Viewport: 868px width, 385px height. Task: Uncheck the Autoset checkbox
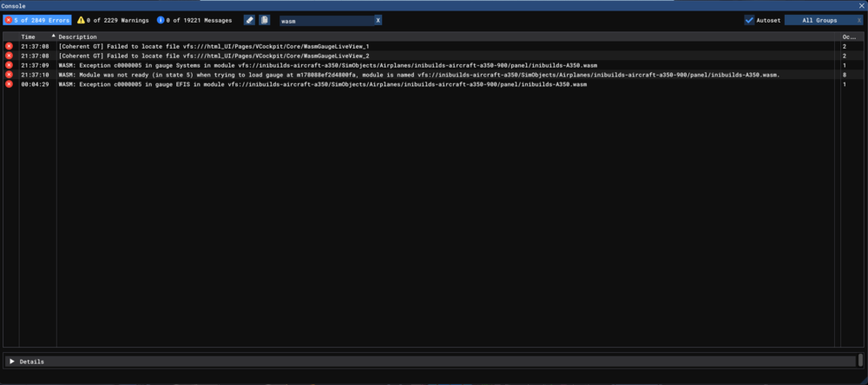[749, 20]
